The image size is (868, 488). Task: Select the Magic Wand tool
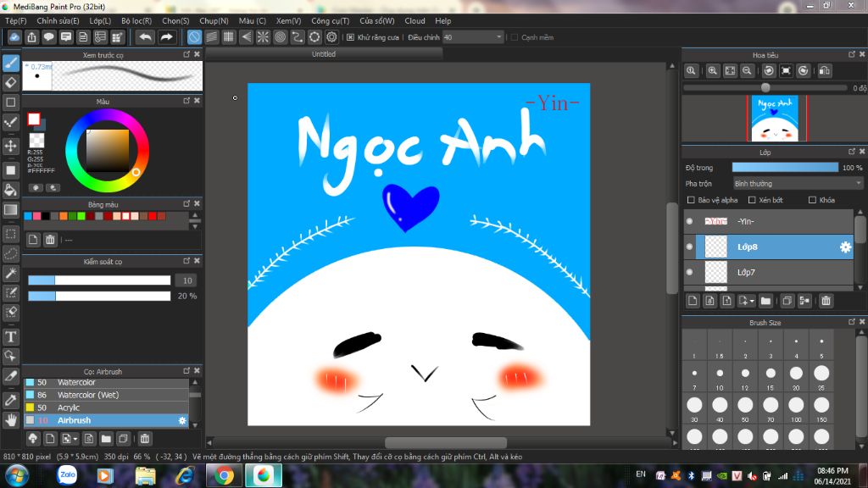tap(10, 274)
